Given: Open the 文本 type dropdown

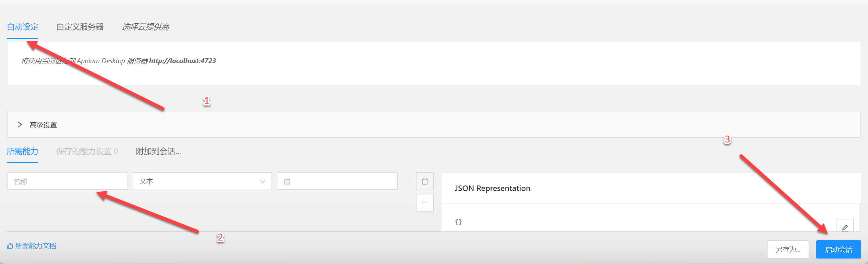Looking at the screenshot, I should (x=202, y=181).
